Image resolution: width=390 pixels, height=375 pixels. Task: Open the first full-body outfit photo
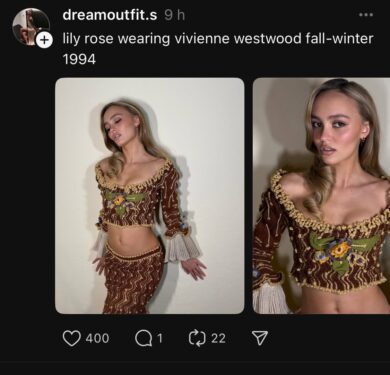(x=150, y=196)
